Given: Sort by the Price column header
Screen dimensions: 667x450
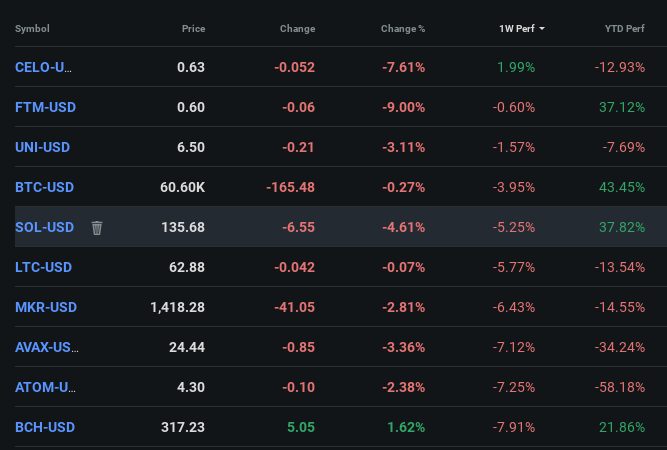Looking at the screenshot, I should [194, 28].
